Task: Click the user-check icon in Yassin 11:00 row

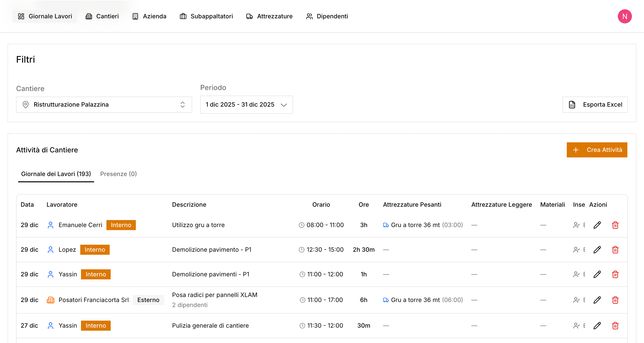Action: 576,274
